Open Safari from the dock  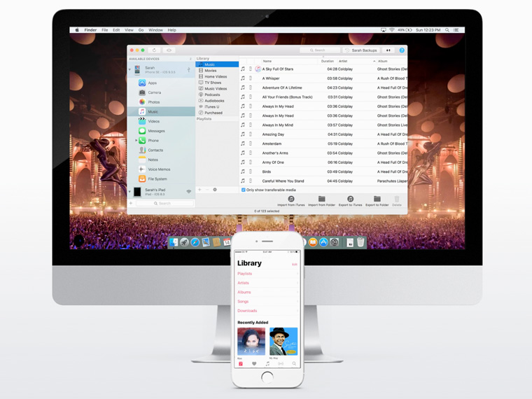click(195, 242)
